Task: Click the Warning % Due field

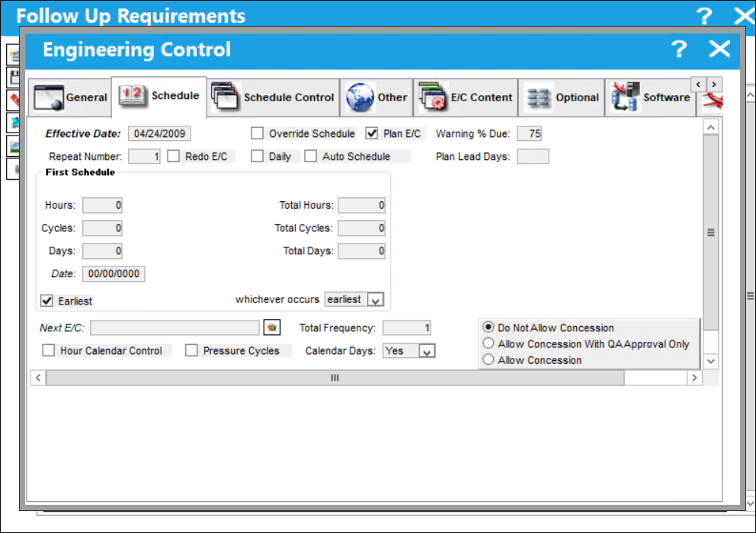Action: [530, 133]
